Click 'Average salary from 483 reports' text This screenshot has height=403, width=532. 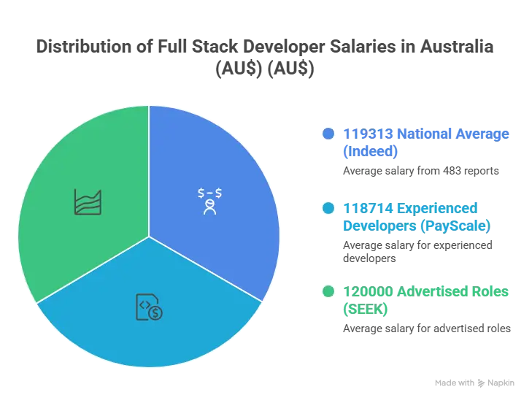[x=421, y=170]
